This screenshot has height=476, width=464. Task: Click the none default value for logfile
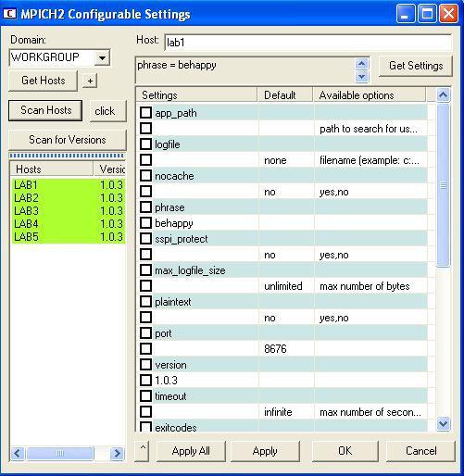275,160
